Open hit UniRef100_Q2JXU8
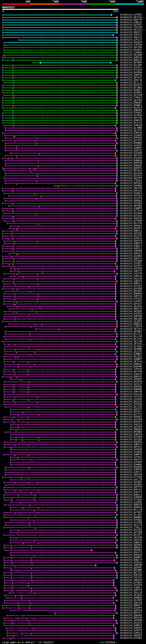The image size is (146, 644). click(131, 95)
